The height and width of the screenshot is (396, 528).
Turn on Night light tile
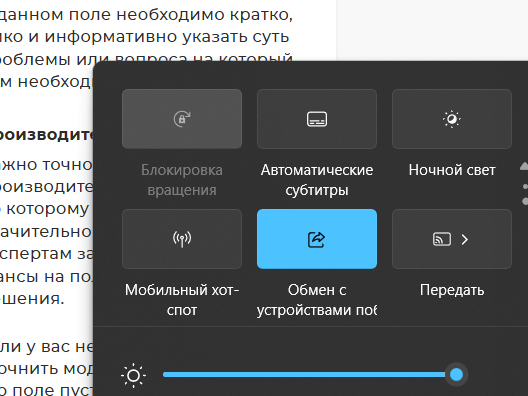coord(452,119)
